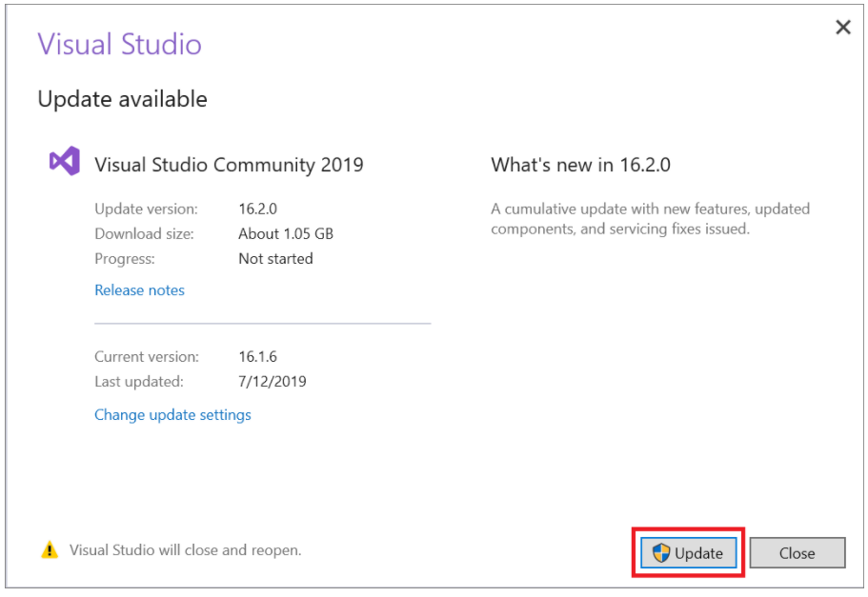This screenshot has width=868, height=597.
Task: Click the Not started progress text
Action: point(275,258)
